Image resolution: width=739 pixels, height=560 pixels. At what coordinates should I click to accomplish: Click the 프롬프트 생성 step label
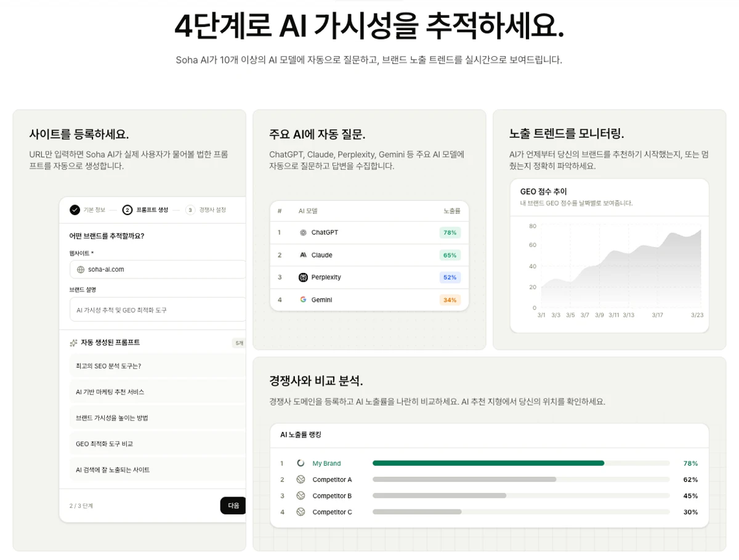pyautogui.click(x=152, y=210)
